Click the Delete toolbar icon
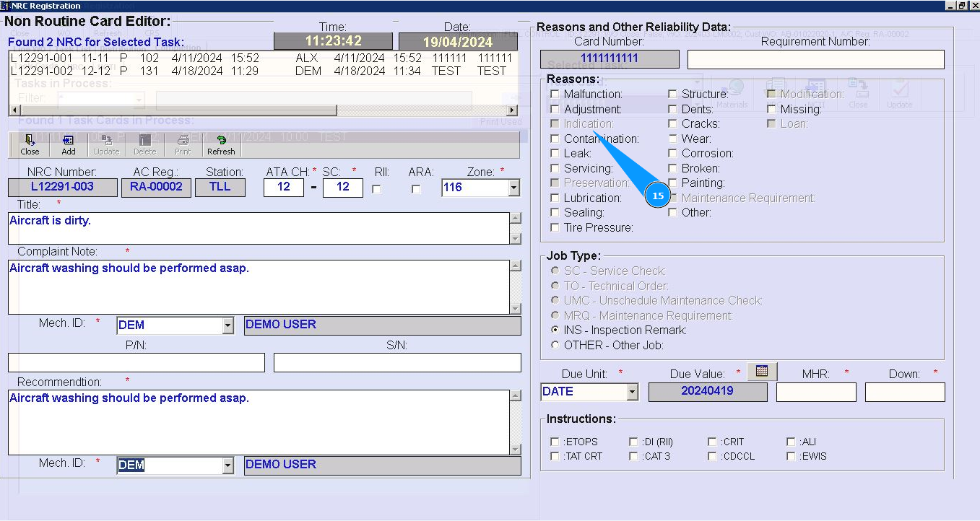This screenshot has width=980, height=521. (144, 145)
